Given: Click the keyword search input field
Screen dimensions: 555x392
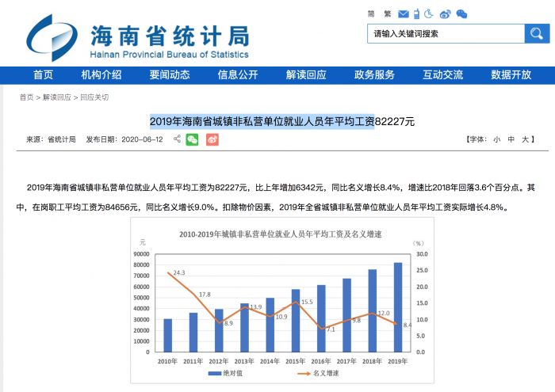Looking at the screenshot, I should pos(444,33).
